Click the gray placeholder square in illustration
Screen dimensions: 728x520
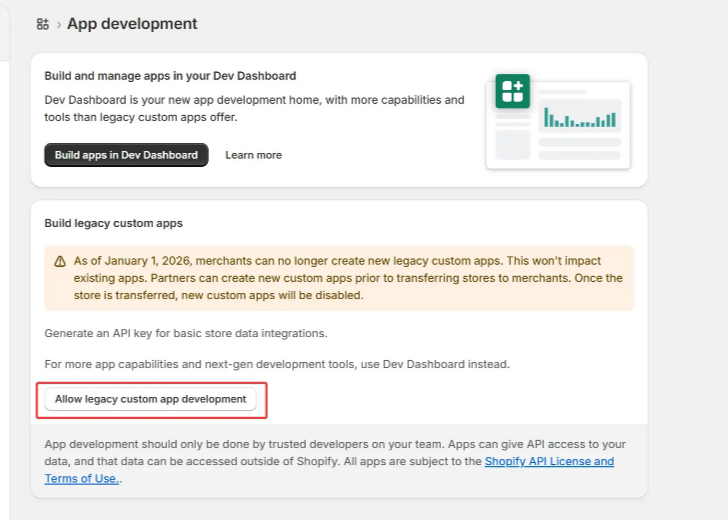512,144
